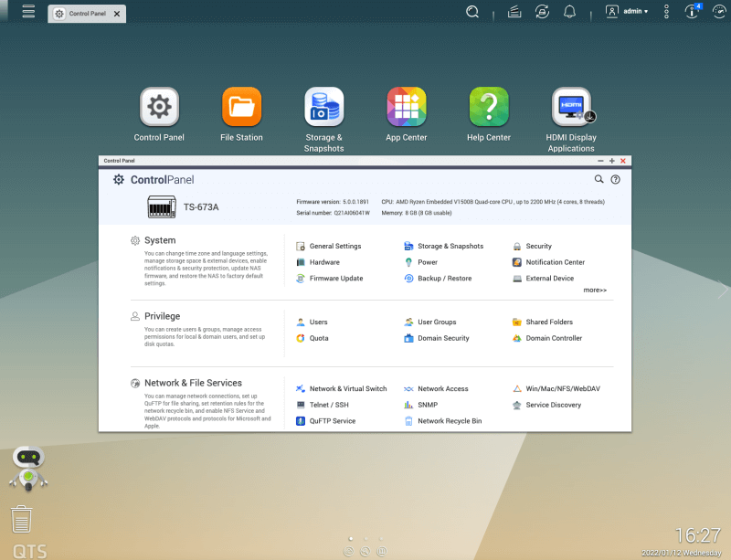Open Network & Virtual Switch

[342, 389]
